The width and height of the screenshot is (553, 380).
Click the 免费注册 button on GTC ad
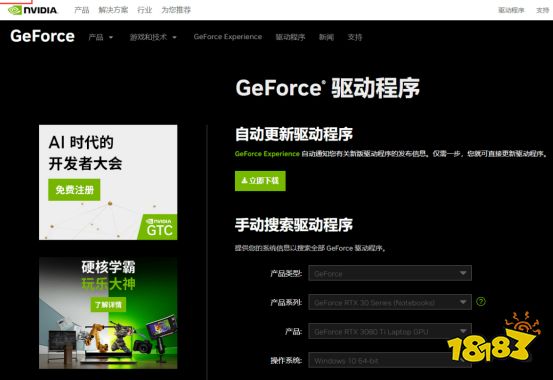click(x=74, y=190)
